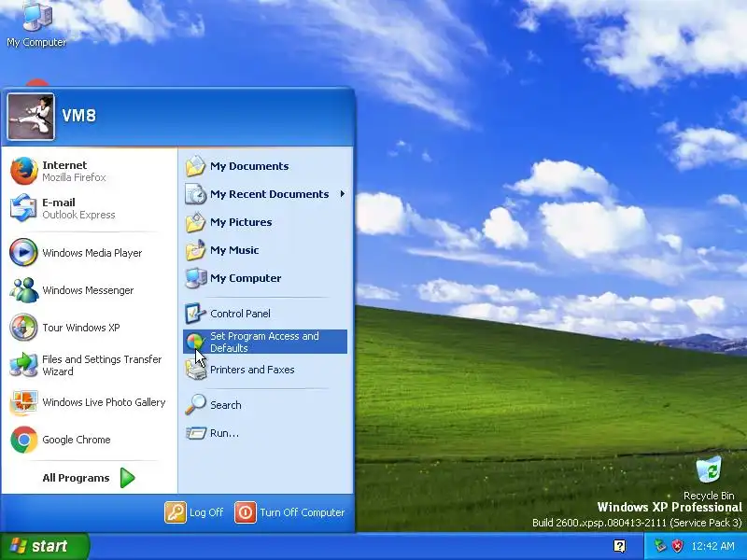Click the Turn Off Computer text

tap(302, 512)
